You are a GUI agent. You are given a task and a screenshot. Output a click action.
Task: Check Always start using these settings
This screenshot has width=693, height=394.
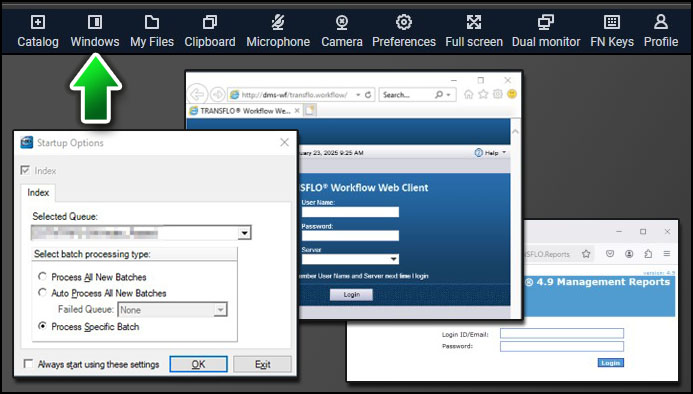(x=28, y=363)
